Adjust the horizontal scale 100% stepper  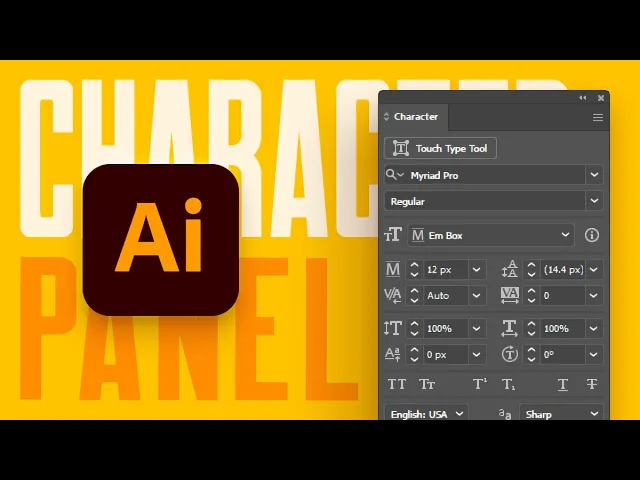point(531,329)
